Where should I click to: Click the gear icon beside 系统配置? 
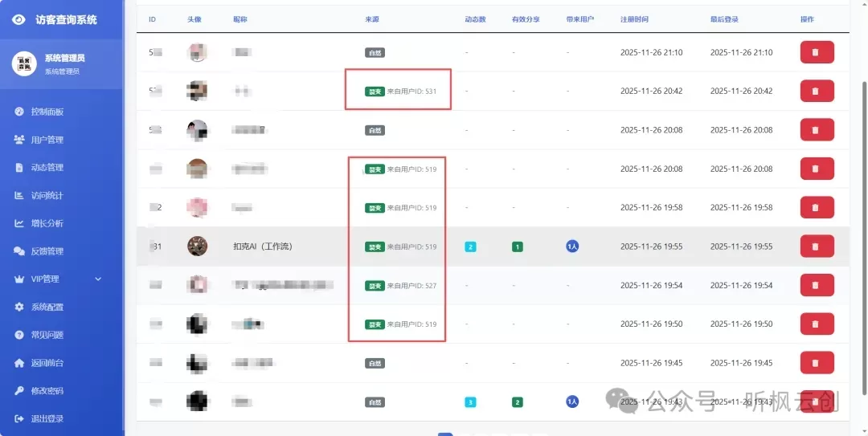point(19,307)
